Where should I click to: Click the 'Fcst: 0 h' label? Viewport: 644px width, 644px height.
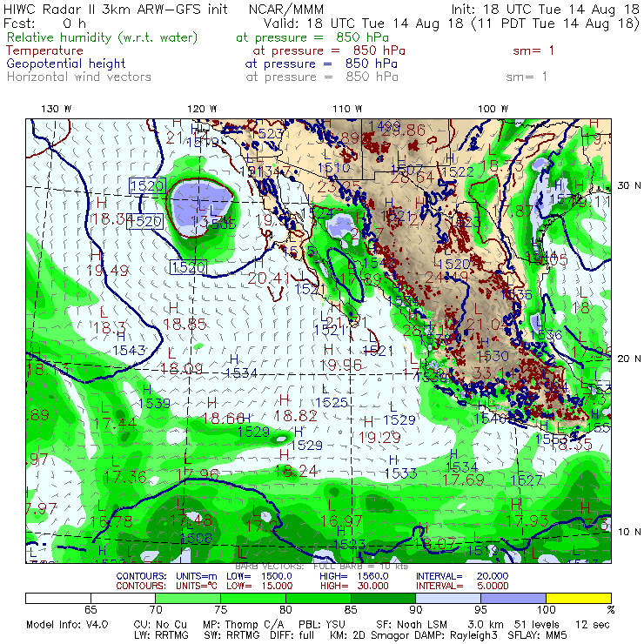click(x=44, y=23)
